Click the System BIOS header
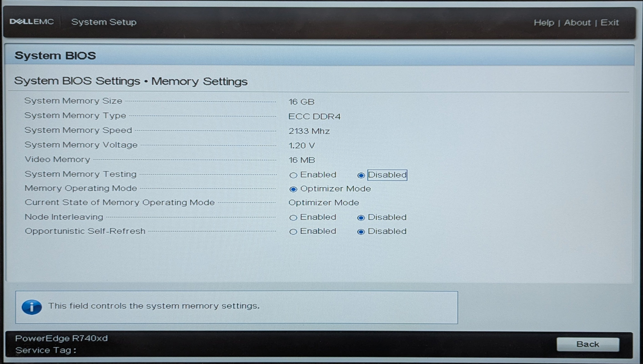This screenshot has width=643, height=364. point(55,55)
